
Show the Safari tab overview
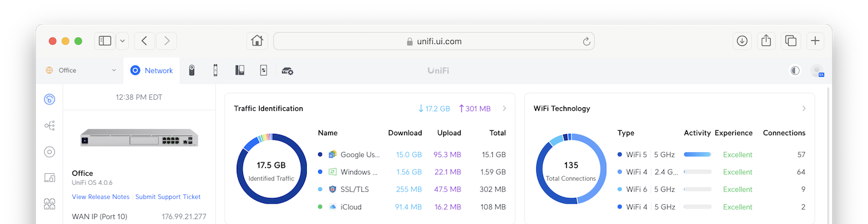coord(790,41)
